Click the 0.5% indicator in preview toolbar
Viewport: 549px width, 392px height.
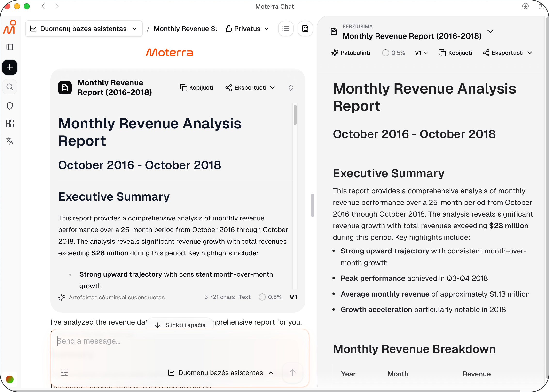[393, 53]
